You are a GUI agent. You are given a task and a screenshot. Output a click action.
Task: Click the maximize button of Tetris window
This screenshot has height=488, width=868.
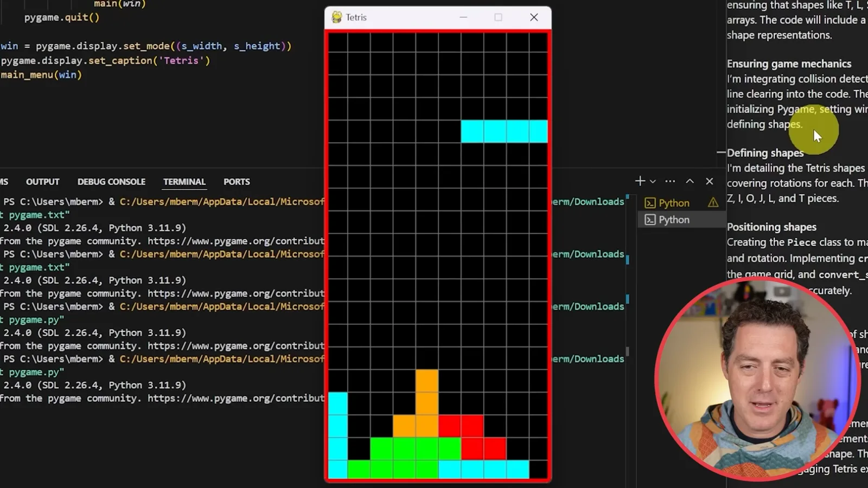[498, 17]
